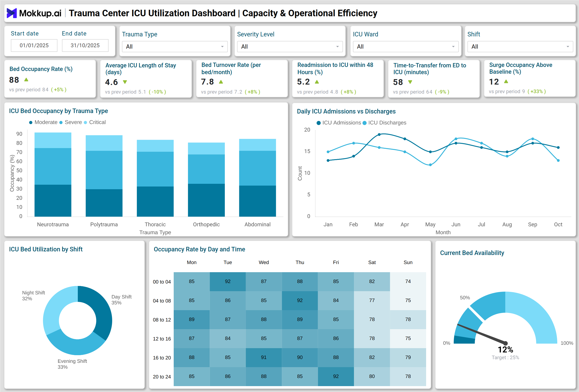Click the May ICU Discharges low point

click(430, 165)
